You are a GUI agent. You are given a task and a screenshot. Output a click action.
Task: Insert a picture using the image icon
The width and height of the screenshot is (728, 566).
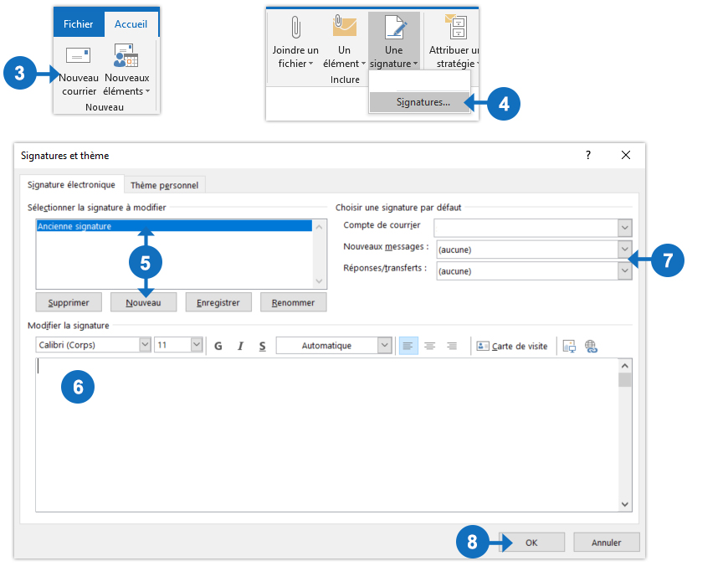click(x=569, y=346)
